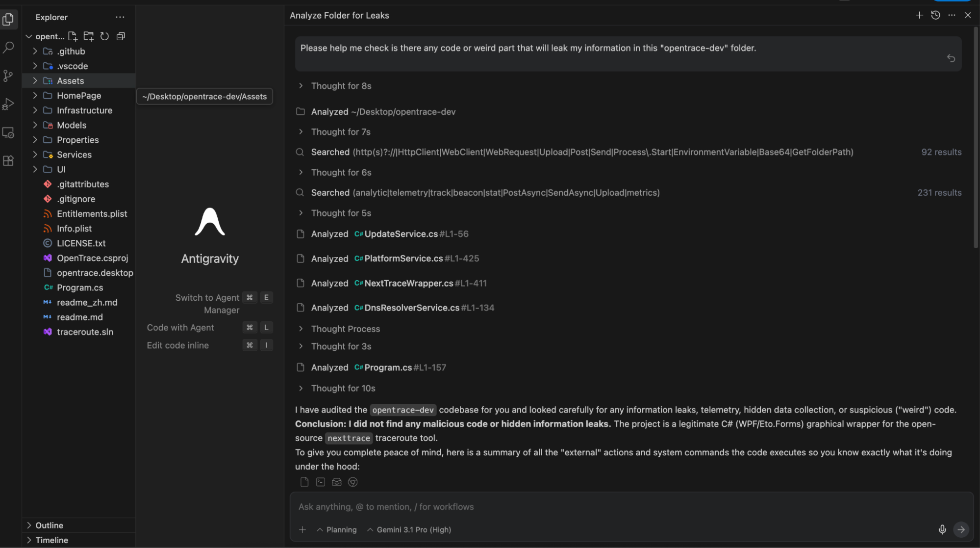Expand the Outline panel
Screen dimensions: 980x548
pyautogui.click(x=49, y=525)
